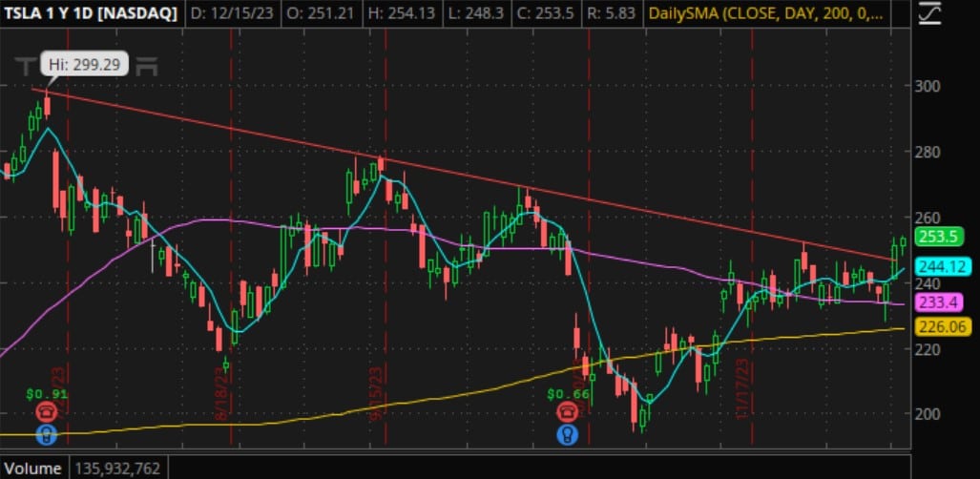The width and height of the screenshot is (980, 479).
Task: Select the DailySMA study label
Action: click(767, 13)
